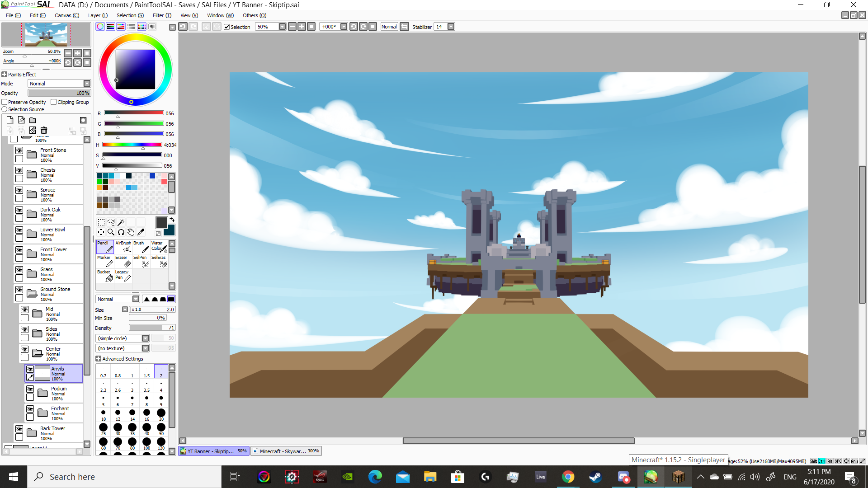Activate the move layer tool
Screen dimensions: 868x488
[x=101, y=232]
